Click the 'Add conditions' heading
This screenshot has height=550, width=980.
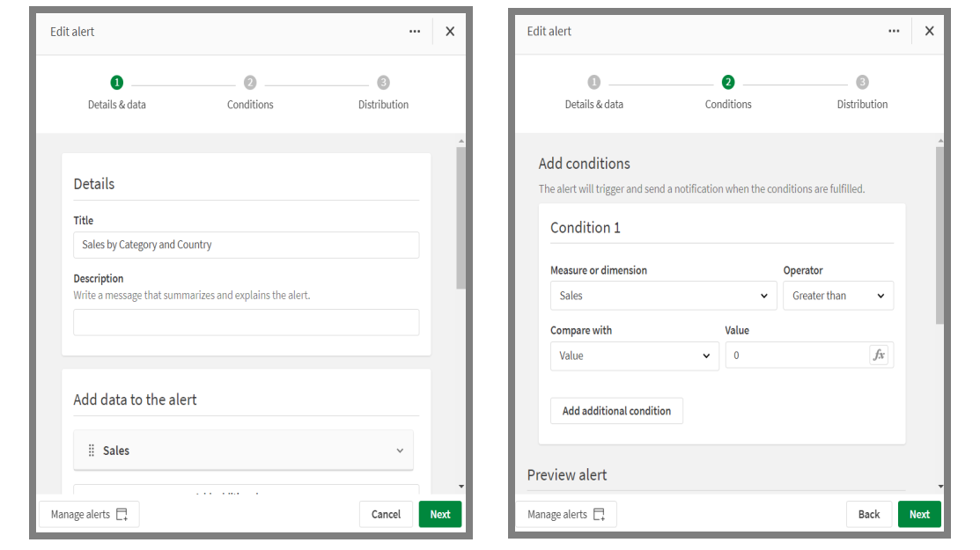coord(585,164)
